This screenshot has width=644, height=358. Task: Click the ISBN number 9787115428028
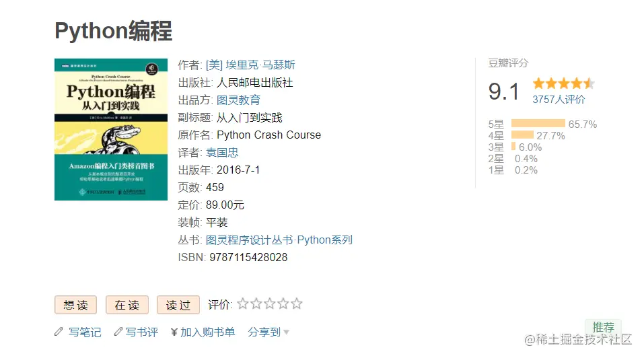pos(248,258)
